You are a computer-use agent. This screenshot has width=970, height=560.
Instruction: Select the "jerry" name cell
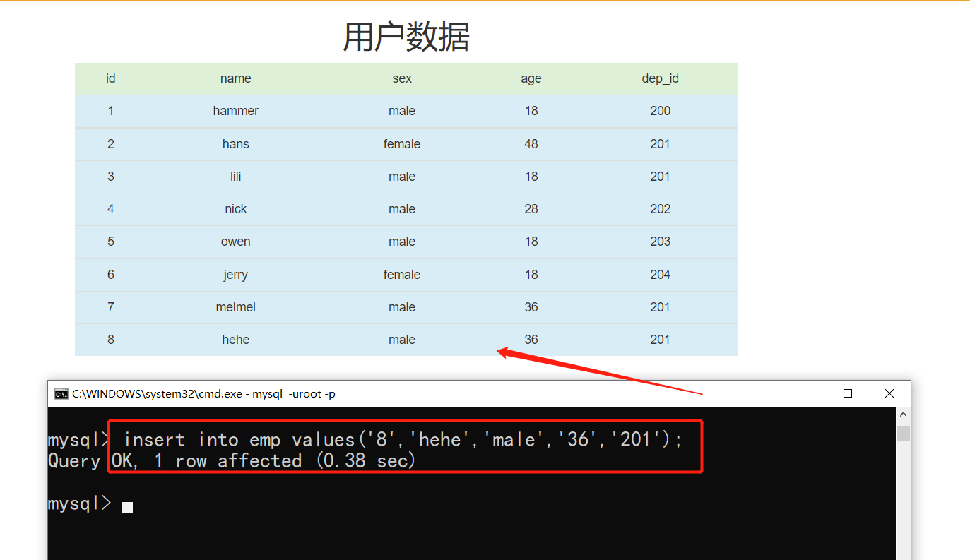236,275
